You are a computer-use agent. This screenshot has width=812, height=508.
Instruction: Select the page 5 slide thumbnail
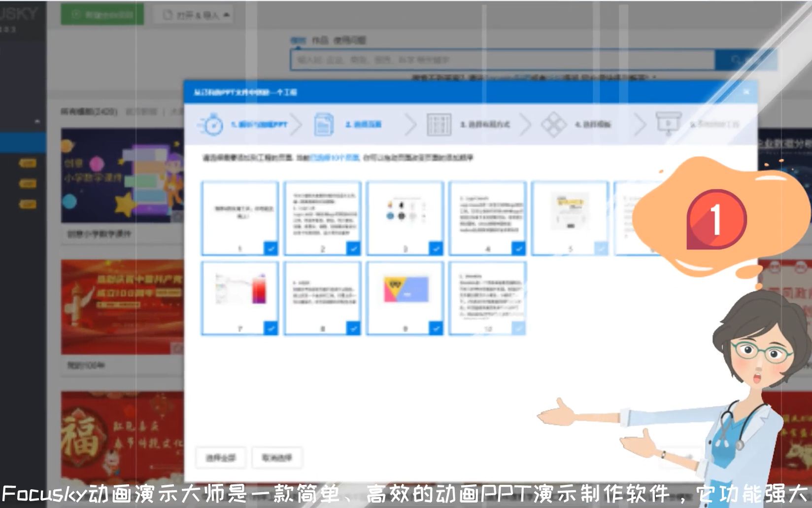point(571,218)
